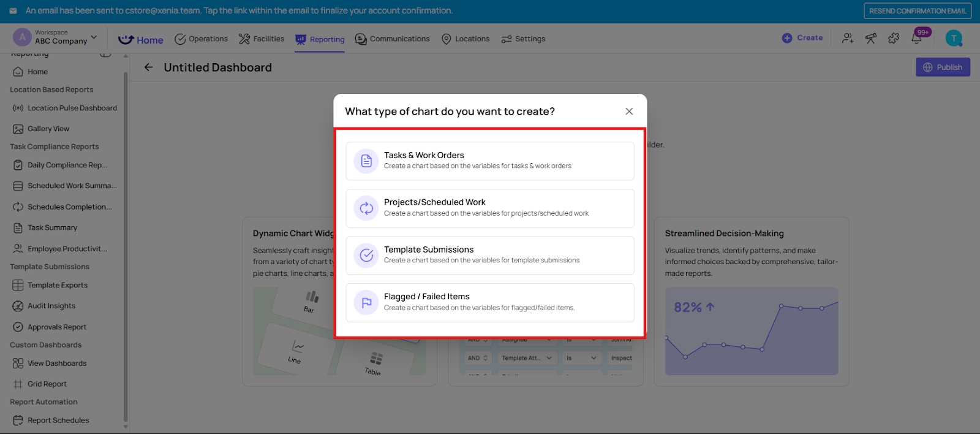Image resolution: width=980 pixels, height=434 pixels.
Task: Click the Publish button
Action: [x=943, y=67]
